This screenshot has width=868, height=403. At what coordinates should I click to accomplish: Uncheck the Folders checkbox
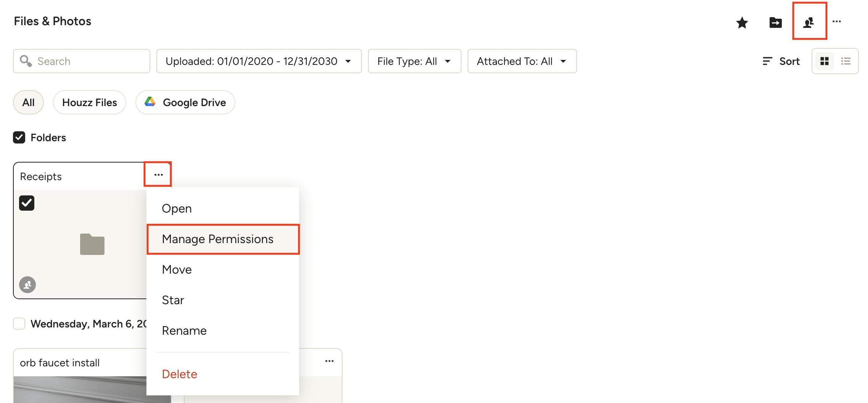click(19, 137)
